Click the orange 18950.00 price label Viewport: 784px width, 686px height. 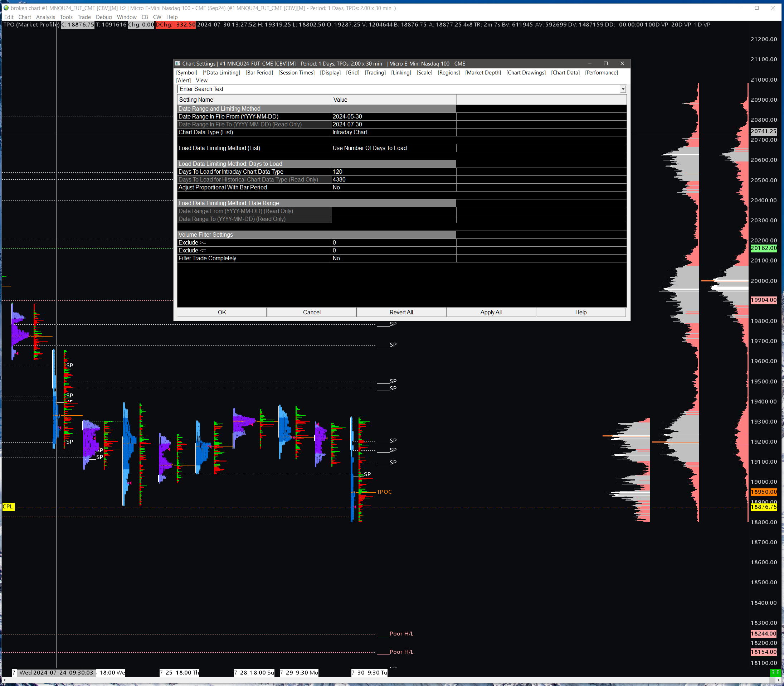pos(763,492)
